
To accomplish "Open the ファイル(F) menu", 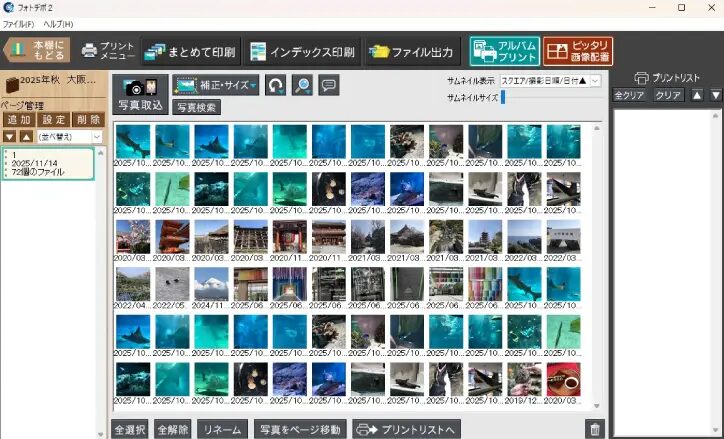I will (18, 24).
